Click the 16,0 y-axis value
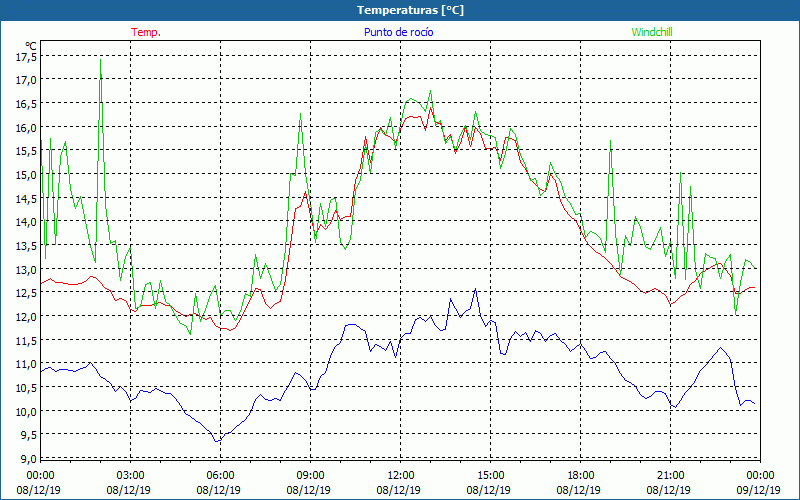This screenshot has width=800, height=500. [x=27, y=128]
